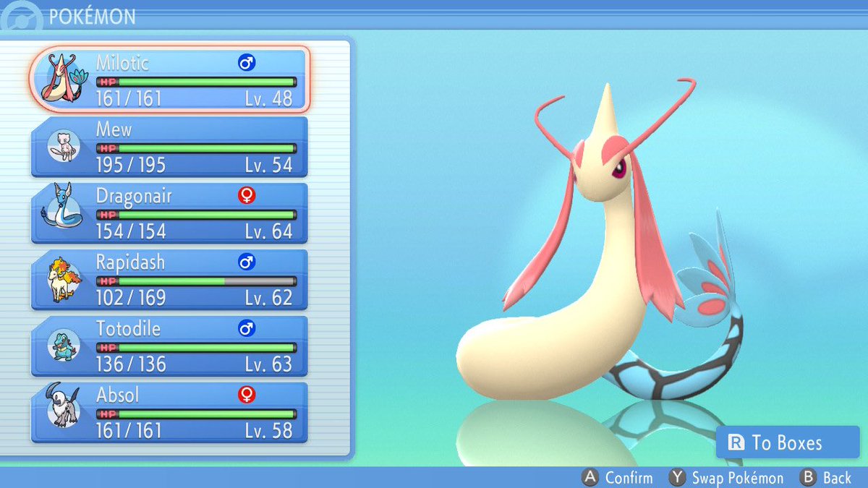Click the name text Mew
The height and width of the screenshot is (488, 868).
pos(114,129)
